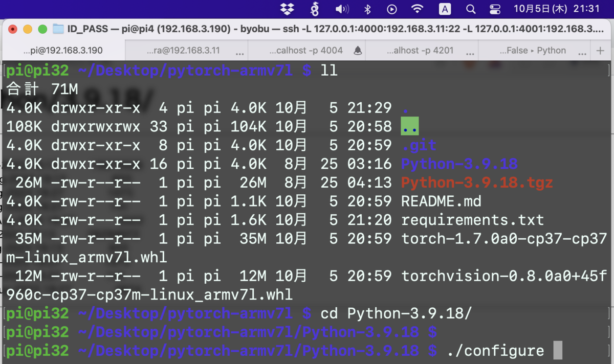Switch to the calhost -p 4004 tab
Screen dimensions: 614x364
click(x=307, y=50)
